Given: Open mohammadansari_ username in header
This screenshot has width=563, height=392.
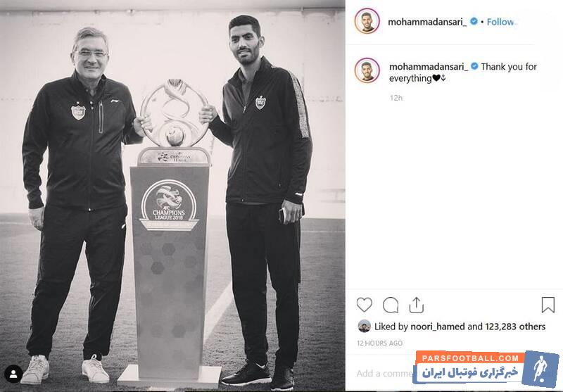Looking at the screenshot, I should coord(427,22).
